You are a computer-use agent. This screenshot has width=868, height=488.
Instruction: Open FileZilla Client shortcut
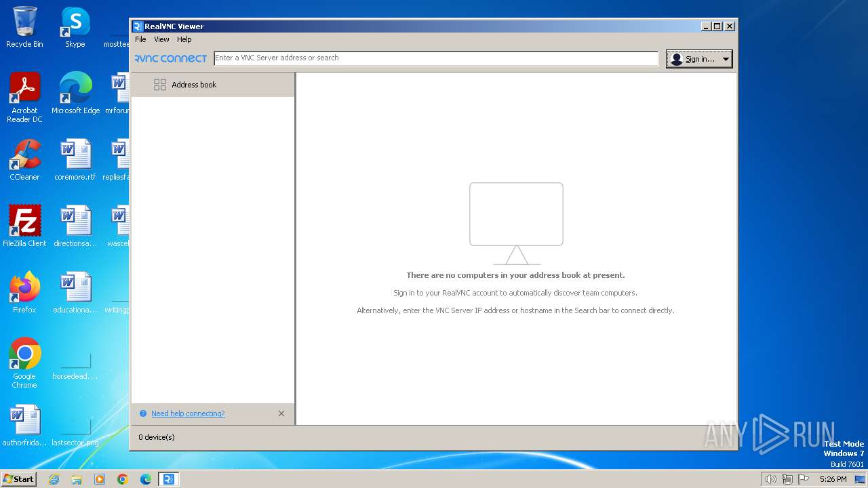point(24,226)
